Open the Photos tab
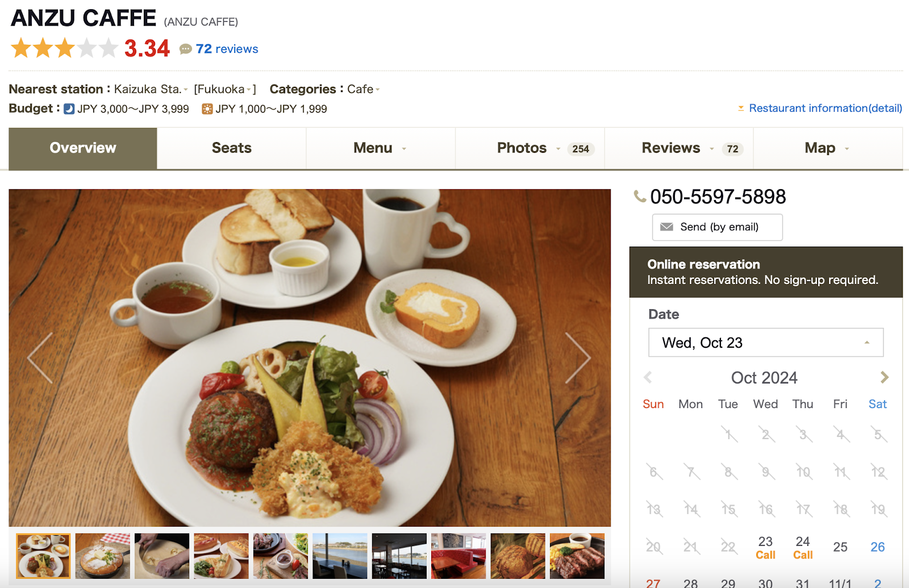The width and height of the screenshot is (909, 588). pos(530,148)
